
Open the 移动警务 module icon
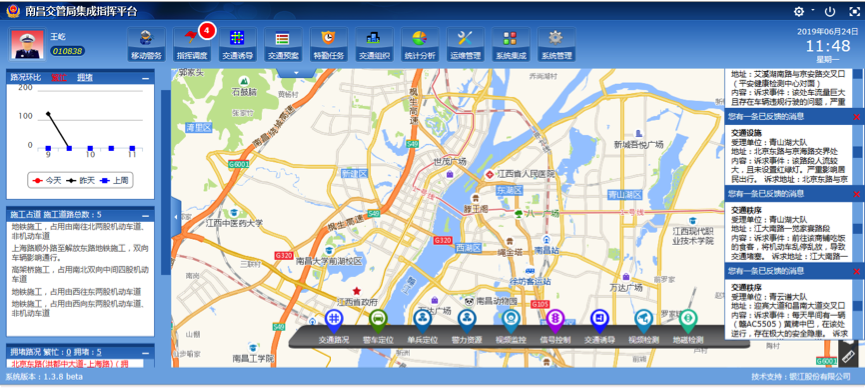[146, 44]
